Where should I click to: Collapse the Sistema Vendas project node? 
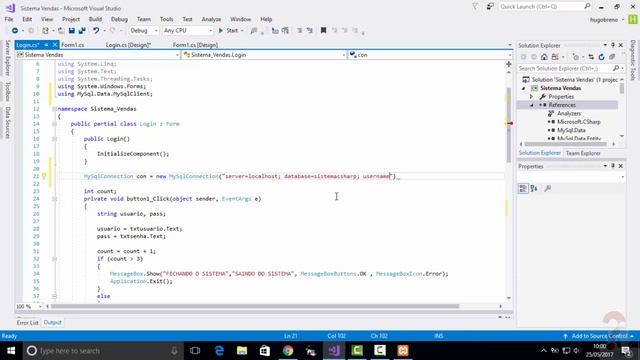[524, 88]
